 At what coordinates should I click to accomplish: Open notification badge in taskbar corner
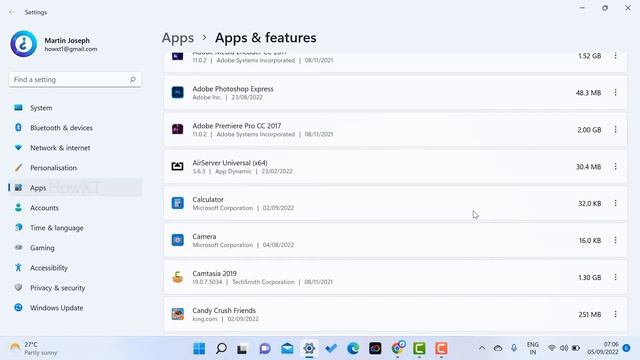pyautogui.click(x=627, y=348)
